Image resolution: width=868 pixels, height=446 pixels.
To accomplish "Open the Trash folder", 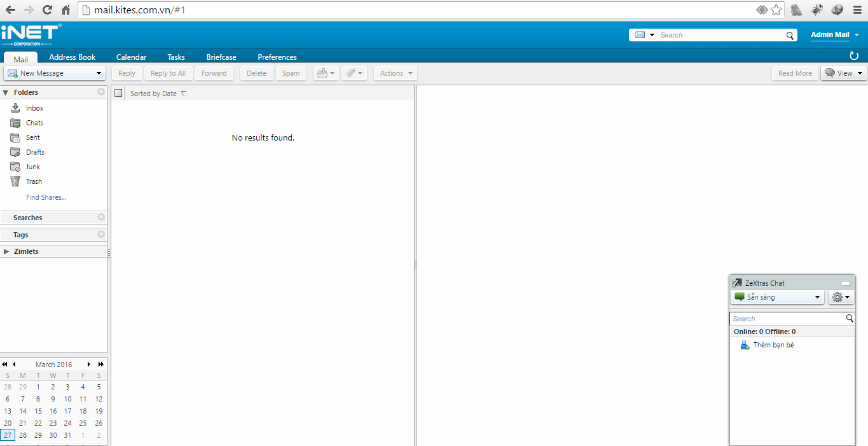I will [33, 181].
